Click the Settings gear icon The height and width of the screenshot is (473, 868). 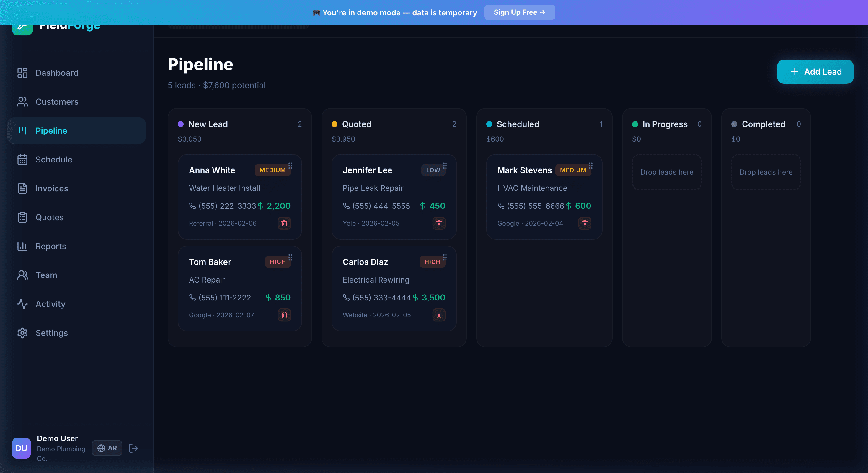coord(22,333)
